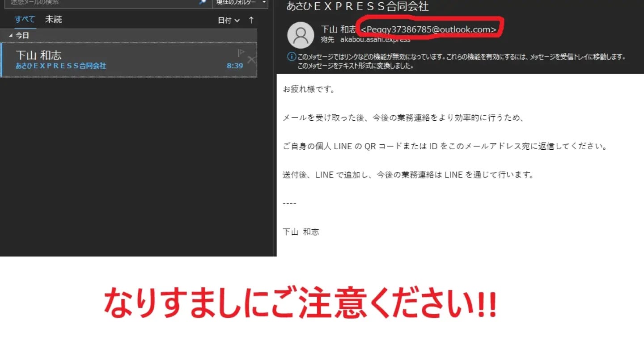Click the recipient akabou.asahi.express

(372, 40)
